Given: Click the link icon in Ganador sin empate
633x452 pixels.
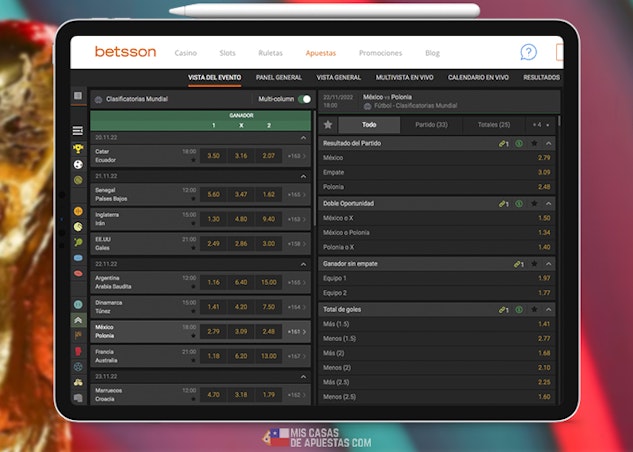Looking at the screenshot, I should 517,264.
